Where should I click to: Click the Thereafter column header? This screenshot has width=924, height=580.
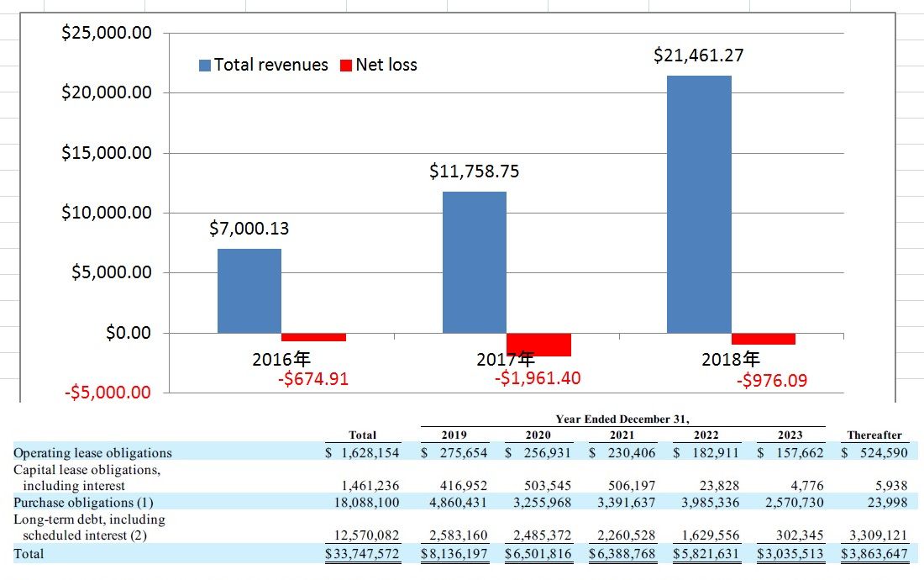coord(874,435)
